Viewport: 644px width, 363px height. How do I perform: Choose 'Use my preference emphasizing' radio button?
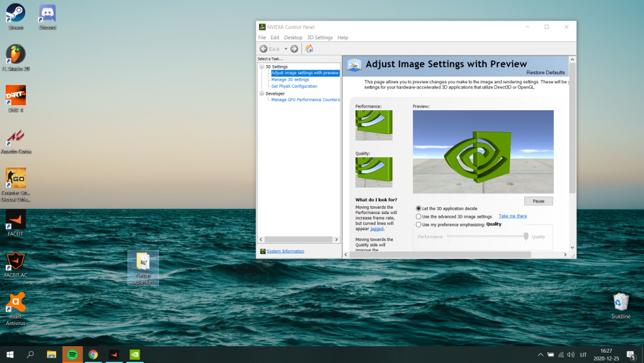coord(419,225)
